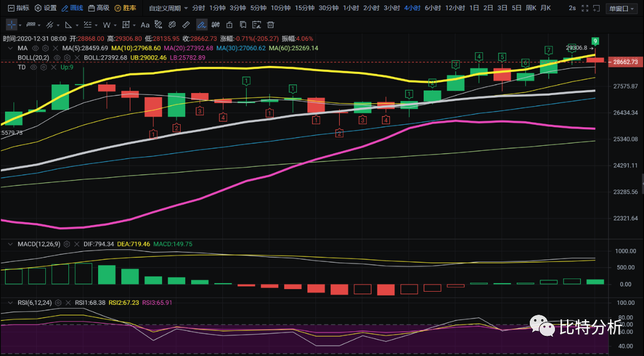Open the 自定义周期 custom period dropdown
The image size is (644, 356).
[x=168, y=8]
